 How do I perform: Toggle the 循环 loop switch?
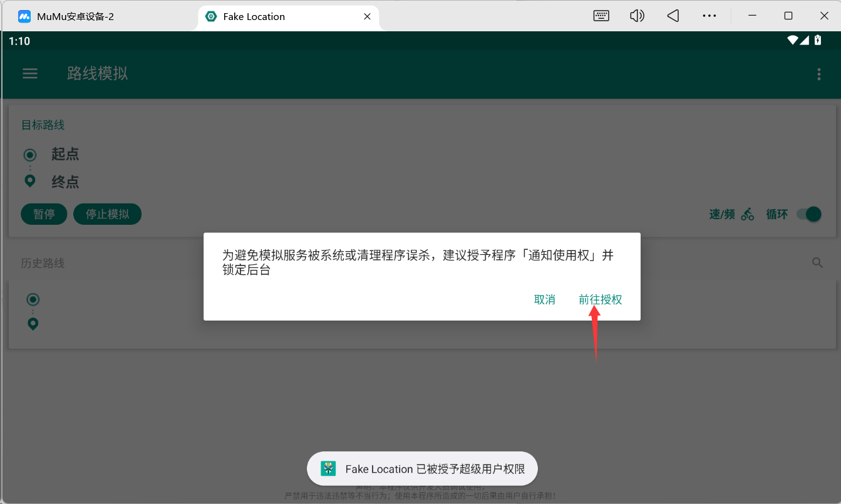(x=808, y=214)
